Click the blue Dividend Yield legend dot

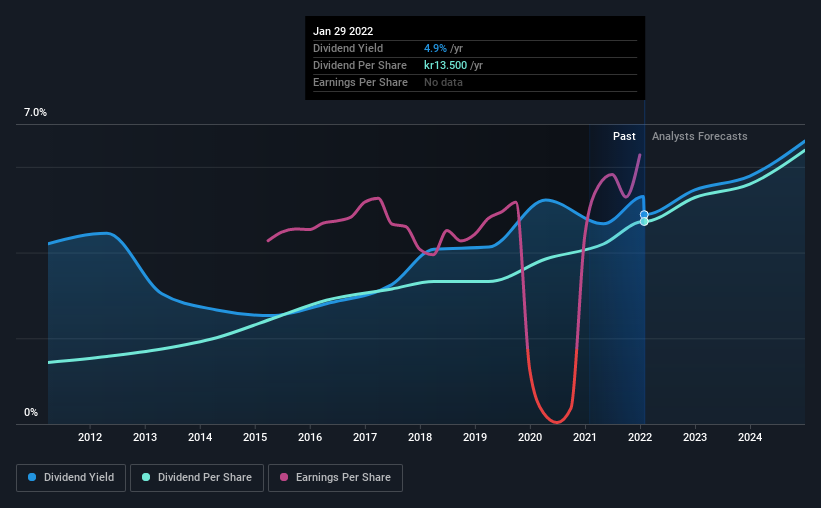[32, 477]
